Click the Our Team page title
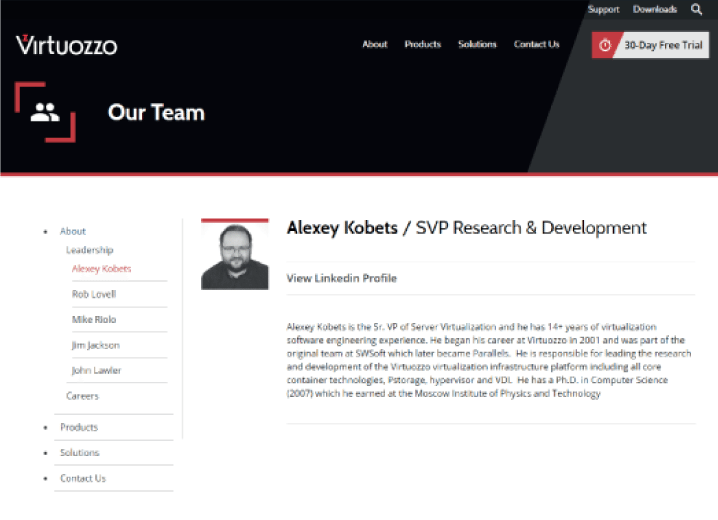 click(x=156, y=113)
